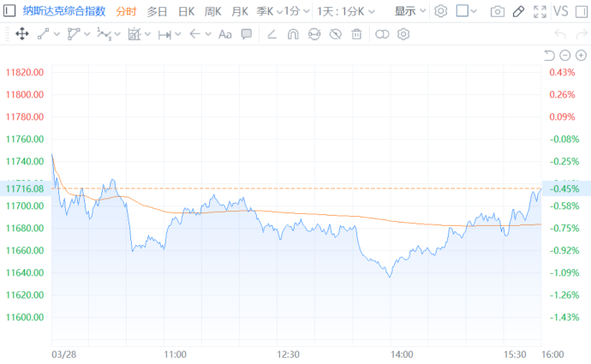Toggle the left sidebar panel
Image resolution: width=591 pixels, height=364 pixels.
pos(9,11)
